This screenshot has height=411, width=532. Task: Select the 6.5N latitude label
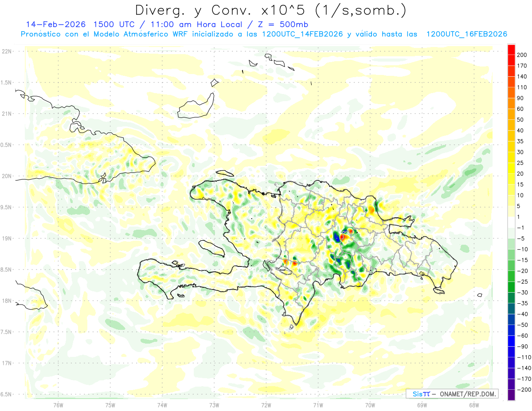[6, 394]
